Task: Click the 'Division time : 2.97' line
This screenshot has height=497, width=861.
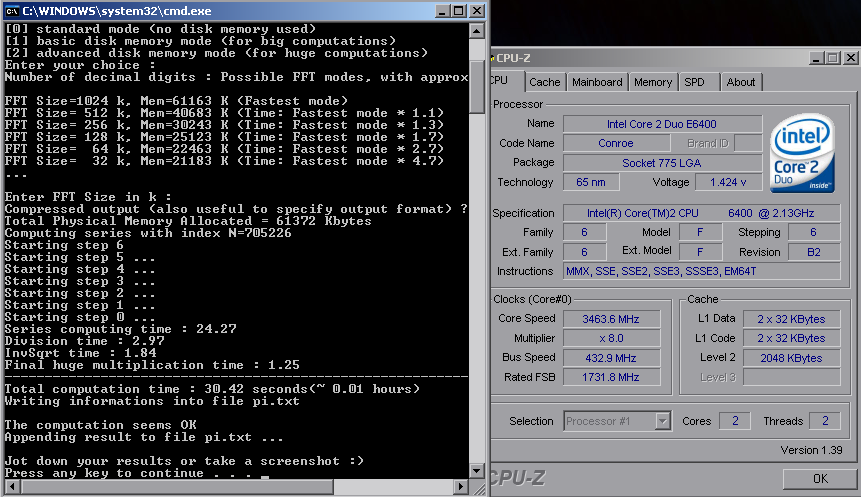Action: (85, 341)
